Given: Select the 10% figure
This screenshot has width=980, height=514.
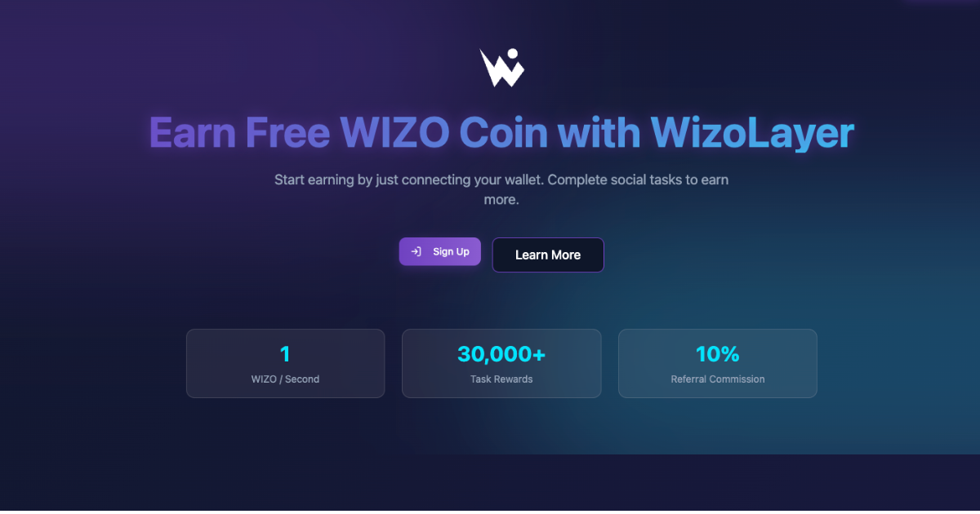Looking at the screenshot, I should click(x=717, y=354).
